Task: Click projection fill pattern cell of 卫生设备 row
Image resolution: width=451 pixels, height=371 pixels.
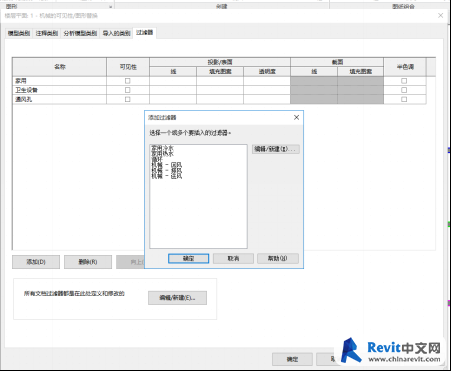Action: pyautogui.click(x=220, y=90)
